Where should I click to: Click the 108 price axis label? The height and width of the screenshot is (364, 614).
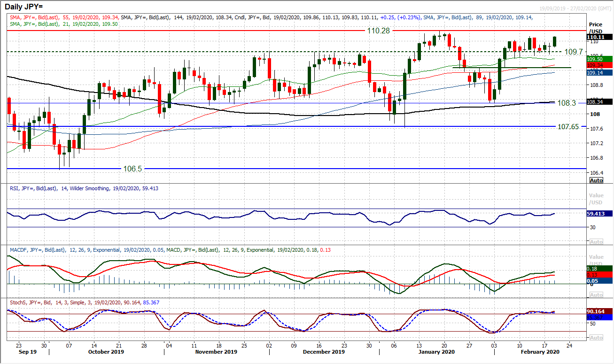(x=594, y=114)
